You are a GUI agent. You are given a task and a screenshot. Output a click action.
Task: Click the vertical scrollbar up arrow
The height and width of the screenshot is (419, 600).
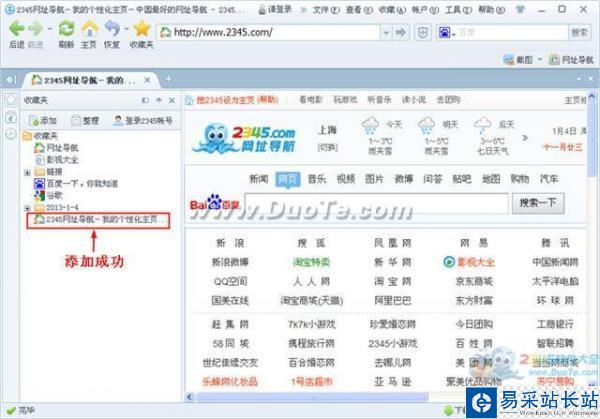[591, 96]
